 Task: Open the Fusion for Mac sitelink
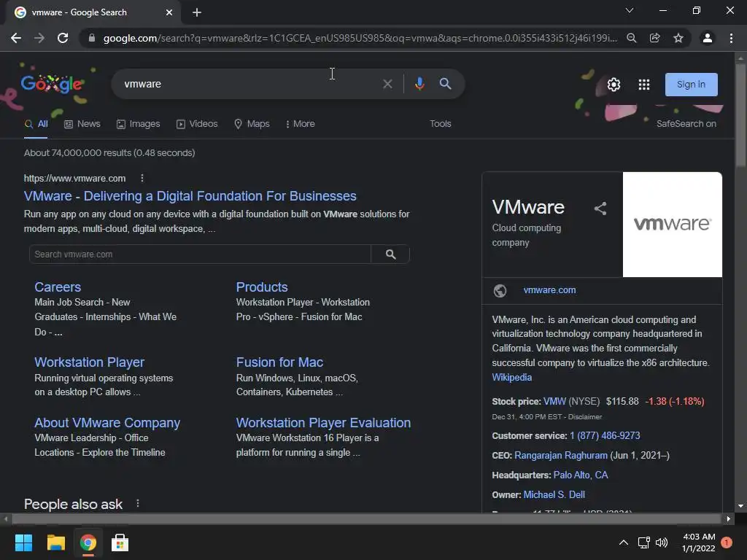[279, 362]
